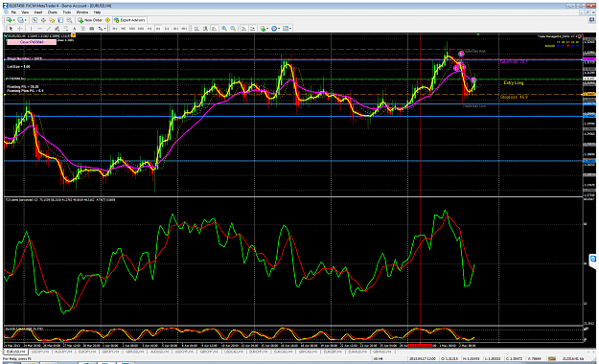Select the Horizontal Line drawing tool
Viewport: 599px width, 364px height.
(39, 29)
